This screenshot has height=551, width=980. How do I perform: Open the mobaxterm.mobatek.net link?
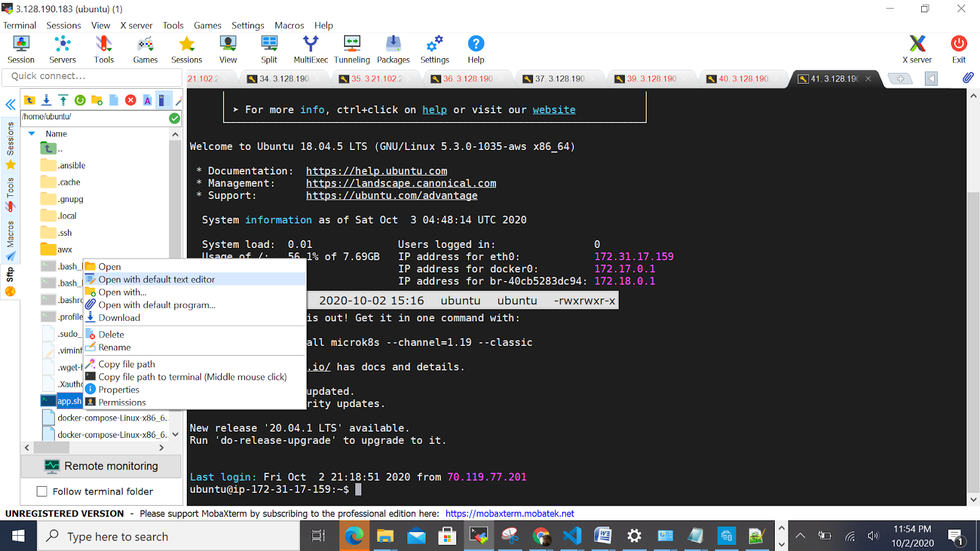click(x=510, y=514)
